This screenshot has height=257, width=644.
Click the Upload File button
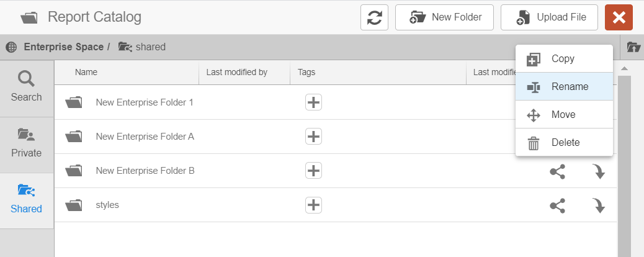[549, 17]
